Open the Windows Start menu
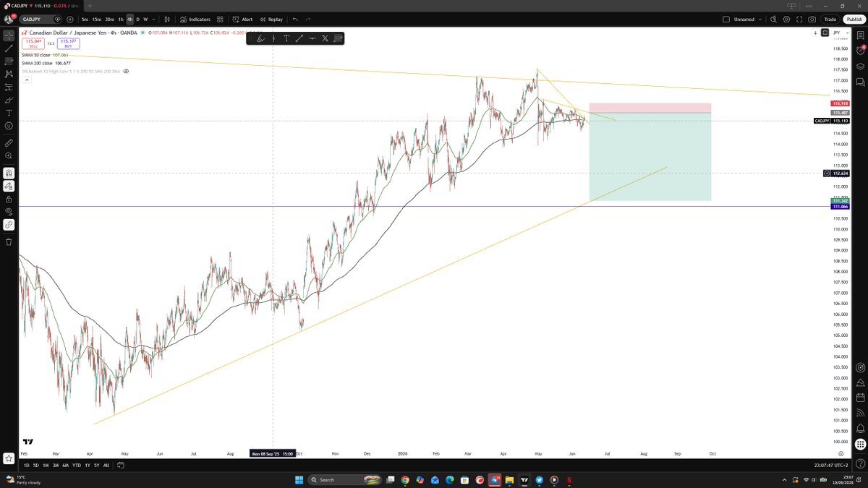 point(299,479)
